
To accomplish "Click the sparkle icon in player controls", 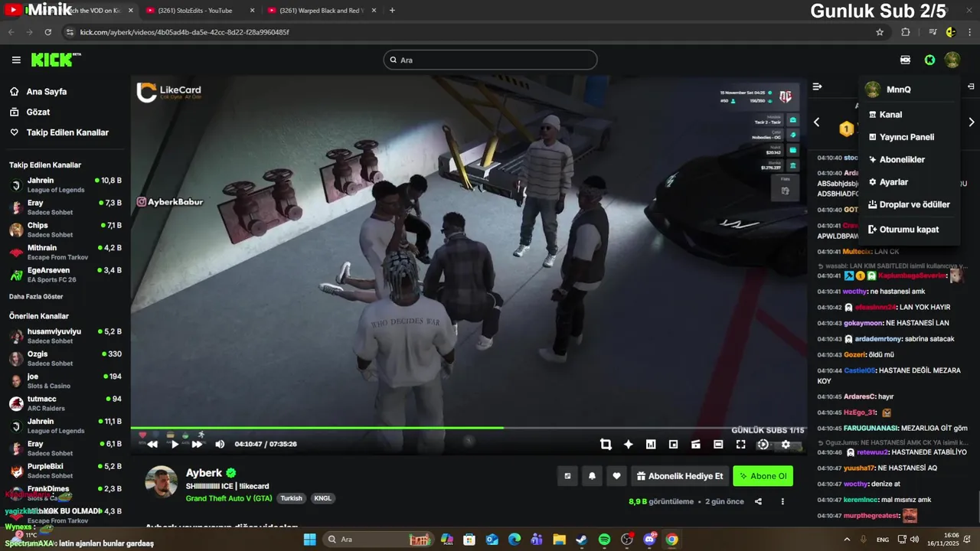I will pyautogui.click(x=628, y=444).
